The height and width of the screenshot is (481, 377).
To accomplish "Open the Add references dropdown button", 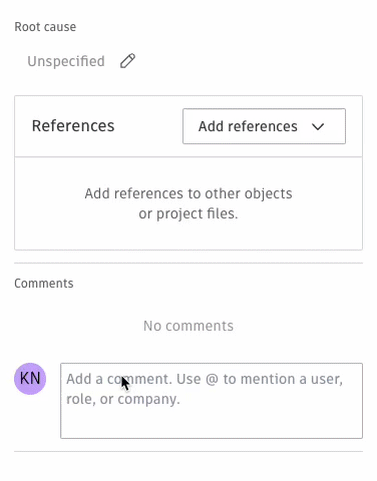I will [264, 126].
